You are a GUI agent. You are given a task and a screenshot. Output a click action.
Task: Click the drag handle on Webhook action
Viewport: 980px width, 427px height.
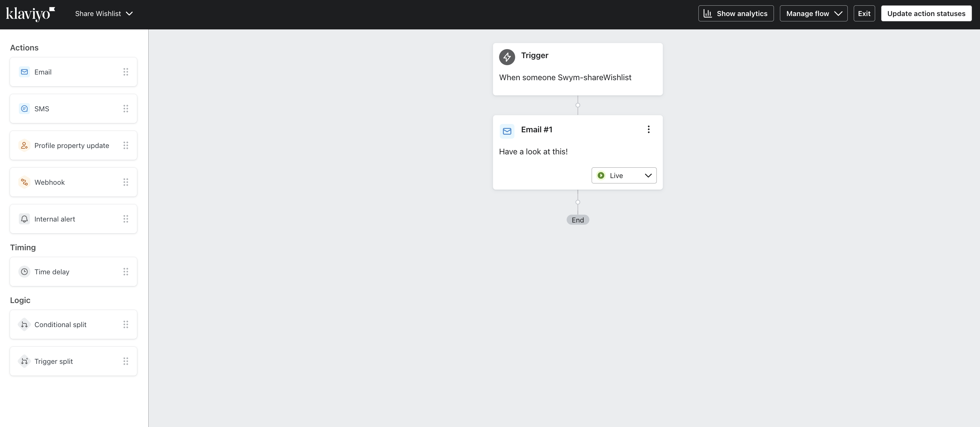click(126, 182)
